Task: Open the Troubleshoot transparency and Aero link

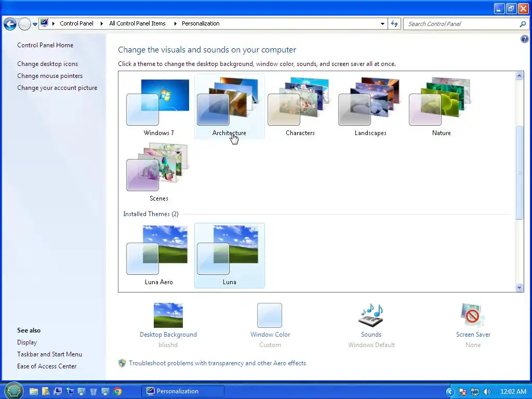Action: coord(218,363)
